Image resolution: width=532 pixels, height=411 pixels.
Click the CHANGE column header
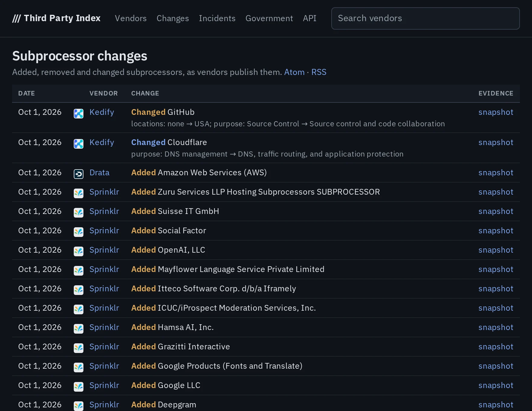(145, 93)
